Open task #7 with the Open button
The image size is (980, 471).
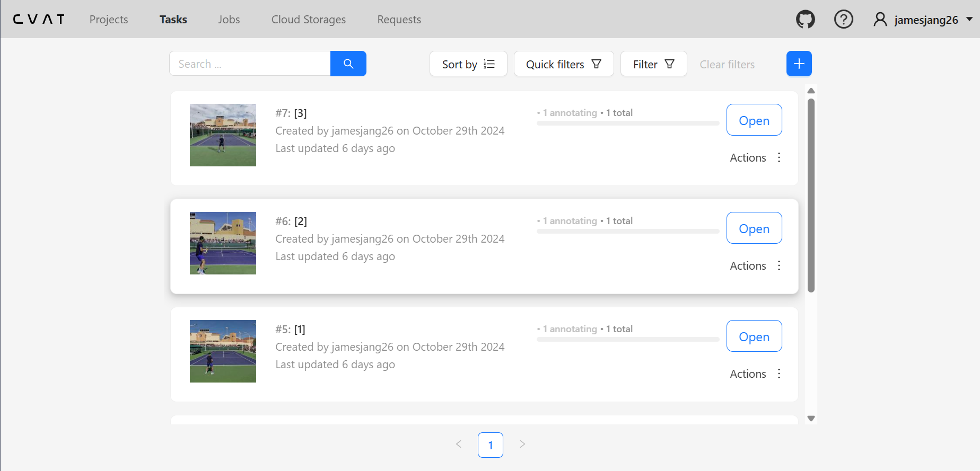754,120
